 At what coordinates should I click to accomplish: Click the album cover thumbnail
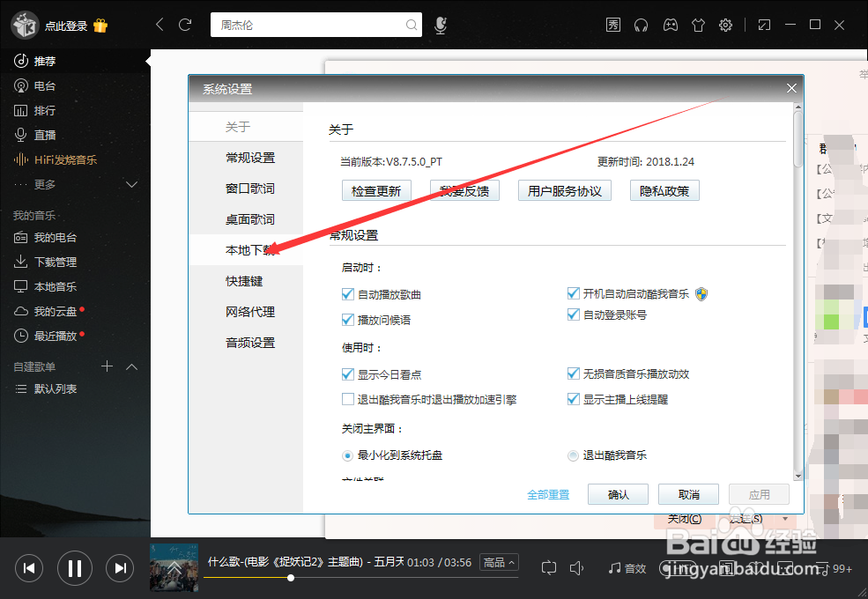[x=174, y=567]
